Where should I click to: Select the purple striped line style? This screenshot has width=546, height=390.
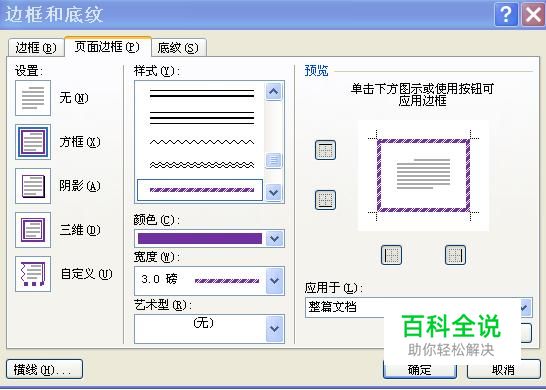200,190
